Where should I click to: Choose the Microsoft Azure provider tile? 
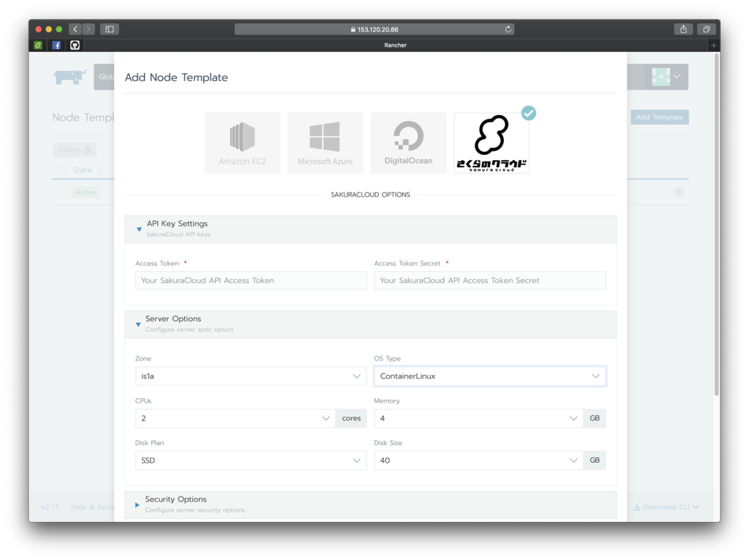pyautogui.click(x=325, y=143)
